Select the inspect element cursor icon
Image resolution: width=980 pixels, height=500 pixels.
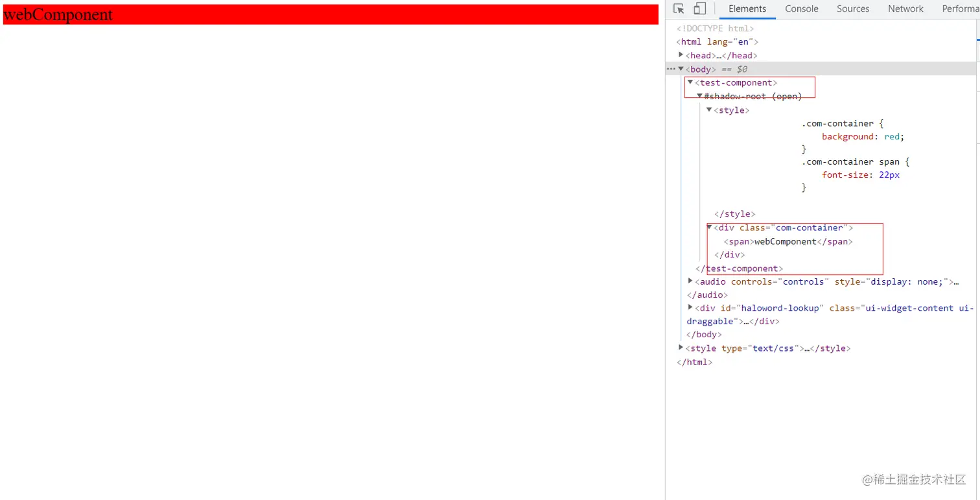coord(678,8)
